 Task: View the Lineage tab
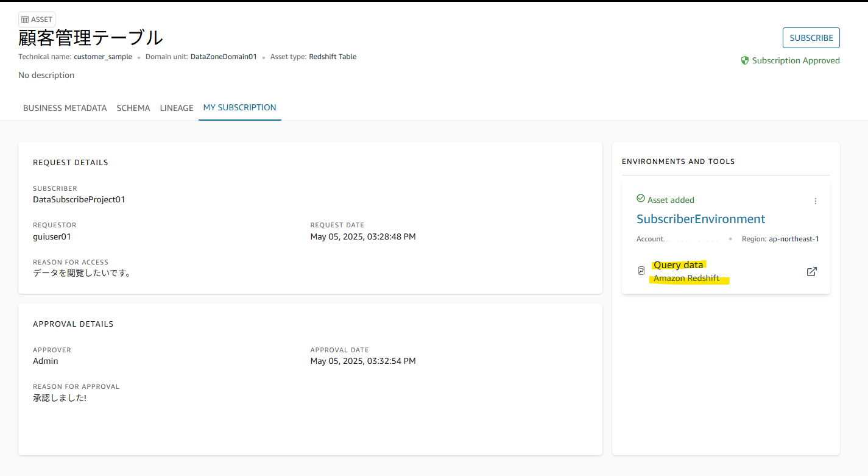177,108
